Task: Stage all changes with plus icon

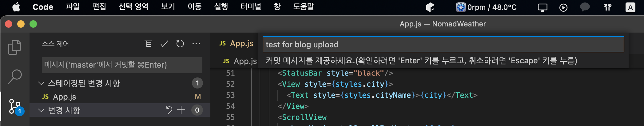Action: tap(181, 110)
